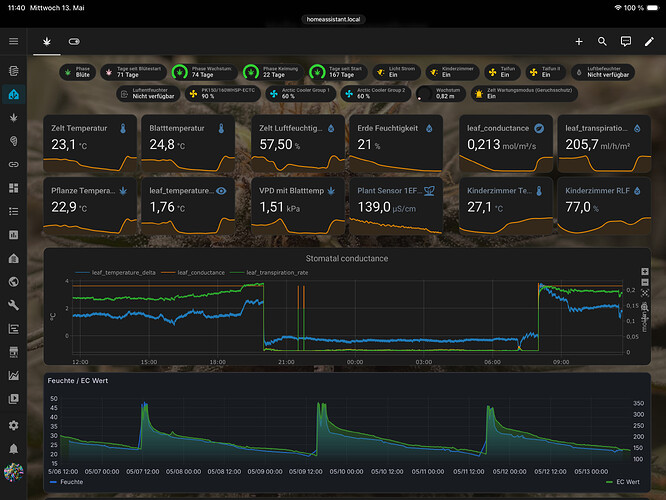Open the Zelt Temperatur sensor card
The width and height of the screenshot is (666, 500).
pyautogui.click(x=90, y=144)
